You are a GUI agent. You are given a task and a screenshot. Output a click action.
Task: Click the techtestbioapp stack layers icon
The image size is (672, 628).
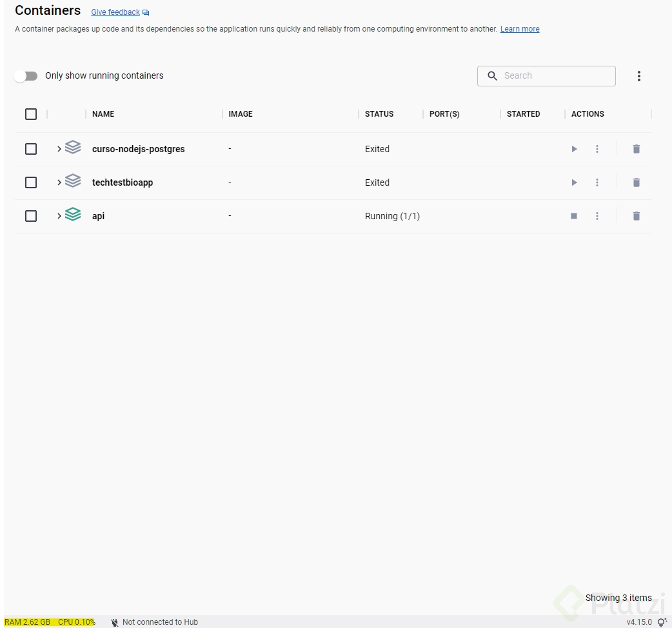pos(73,181)
